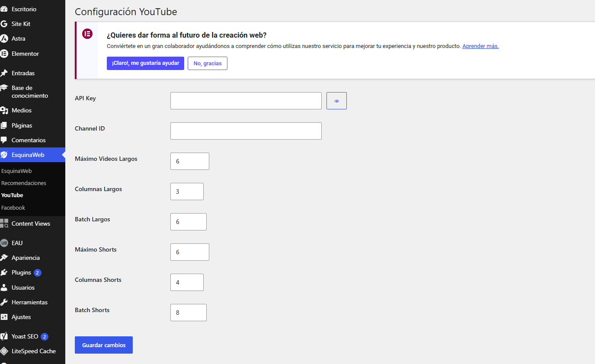The width and height of the screenshot is (595, 364).
Task: Click the Máximo Videos Largos number field
Action: 190,161
